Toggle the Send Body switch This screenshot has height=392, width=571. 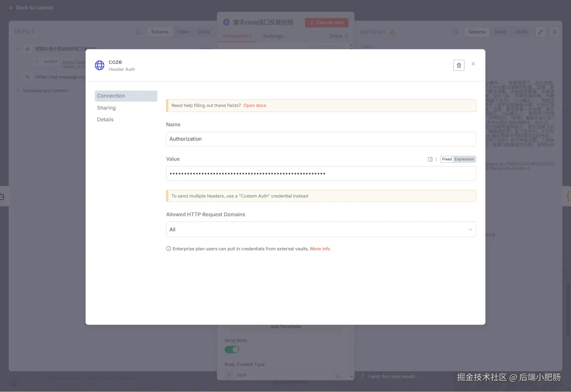232,350
